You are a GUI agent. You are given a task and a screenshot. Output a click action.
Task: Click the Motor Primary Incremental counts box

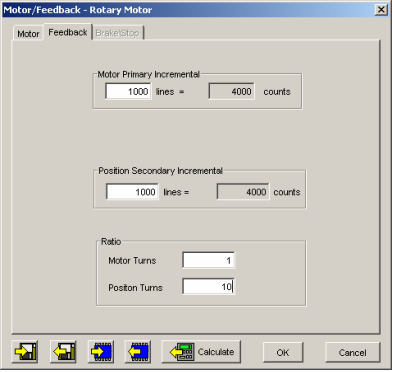point(231,91)
